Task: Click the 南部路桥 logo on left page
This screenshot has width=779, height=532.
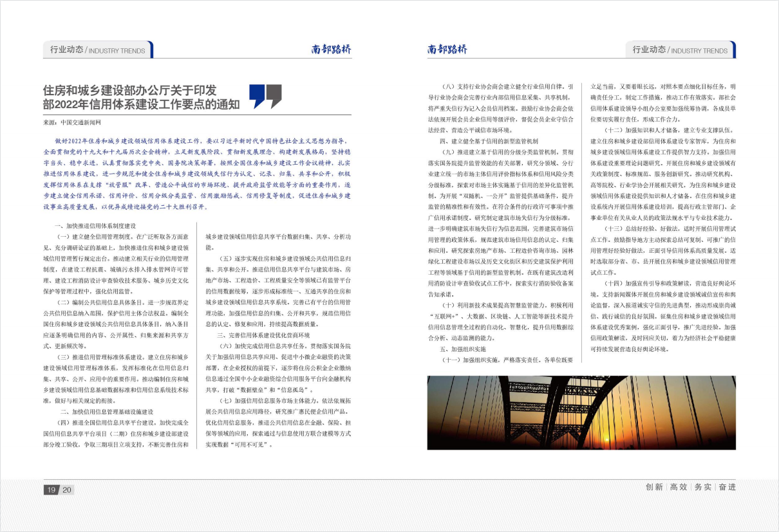Action: 331,50
